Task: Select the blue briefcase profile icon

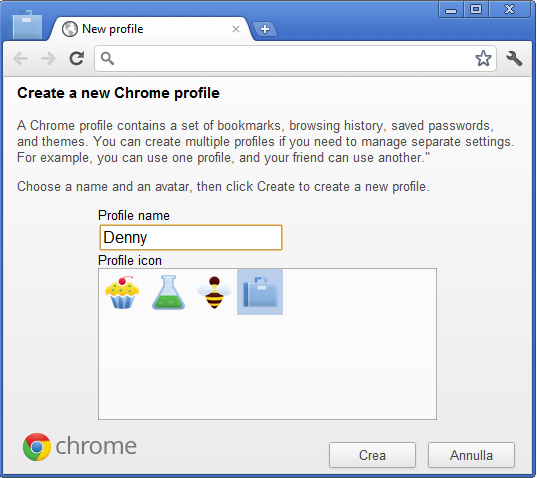Action: point(260,292)
